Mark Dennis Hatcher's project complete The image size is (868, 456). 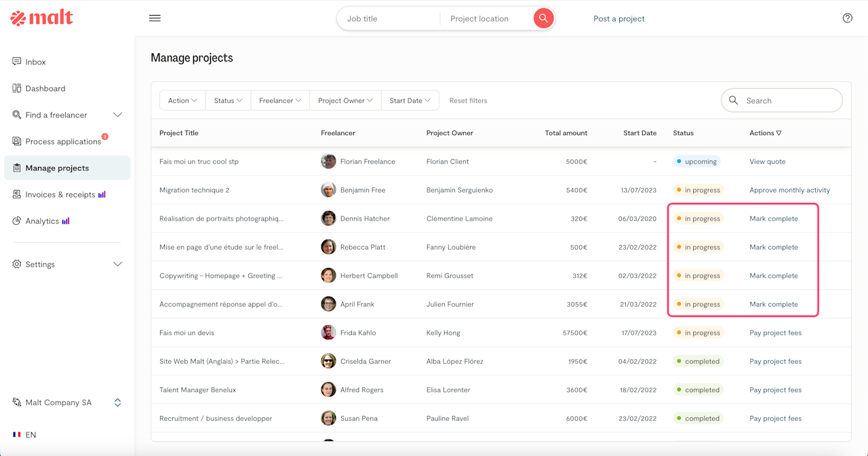click(773, 218)
